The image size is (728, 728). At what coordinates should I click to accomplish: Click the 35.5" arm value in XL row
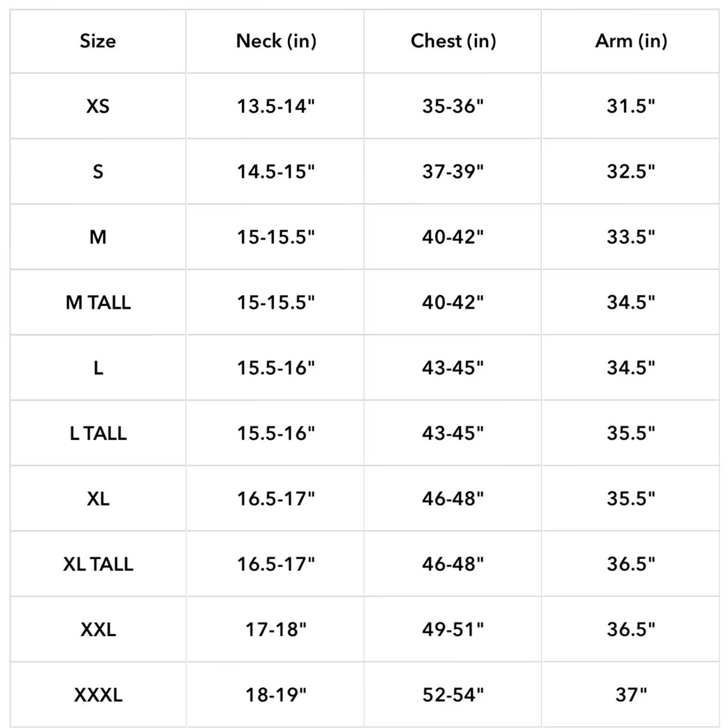click(631, 499)
